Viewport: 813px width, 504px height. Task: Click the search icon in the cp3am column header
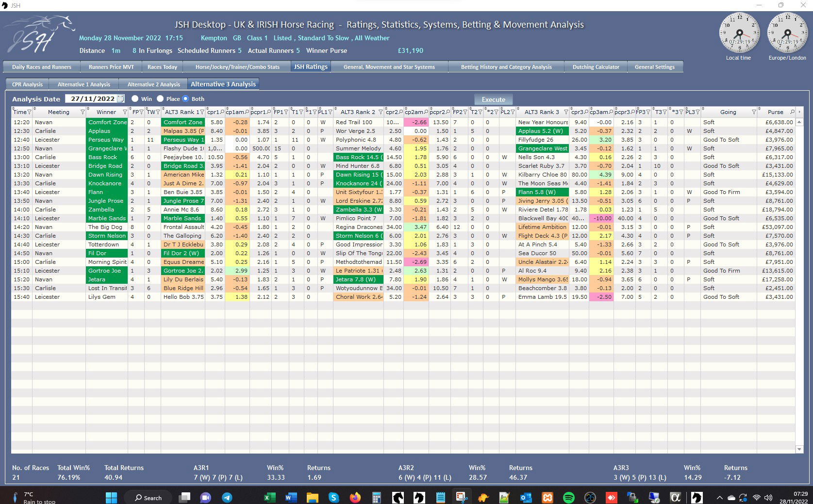pos(611,112)
